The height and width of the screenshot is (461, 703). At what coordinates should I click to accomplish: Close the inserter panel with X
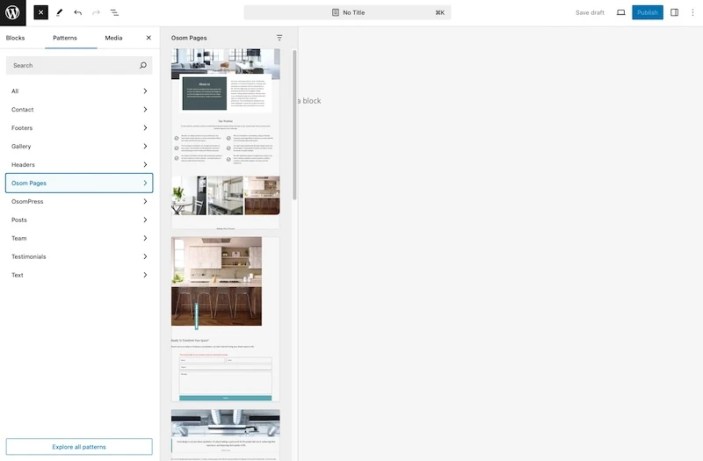[149, 38]
